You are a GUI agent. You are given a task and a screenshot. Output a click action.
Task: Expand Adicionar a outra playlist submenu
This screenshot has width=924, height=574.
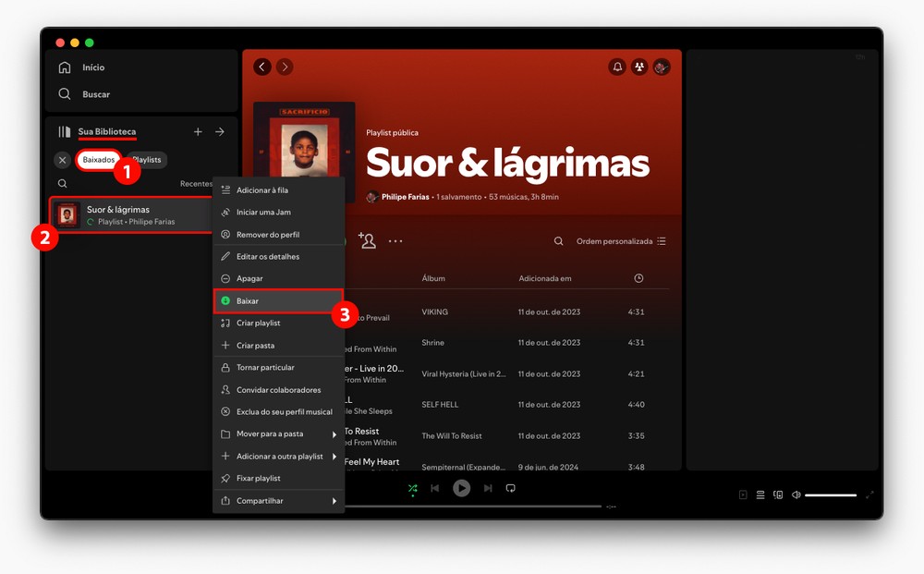(278, 456)
